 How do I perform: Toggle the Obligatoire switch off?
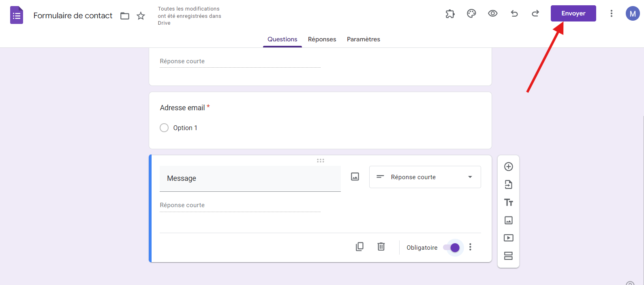(451, 247)
